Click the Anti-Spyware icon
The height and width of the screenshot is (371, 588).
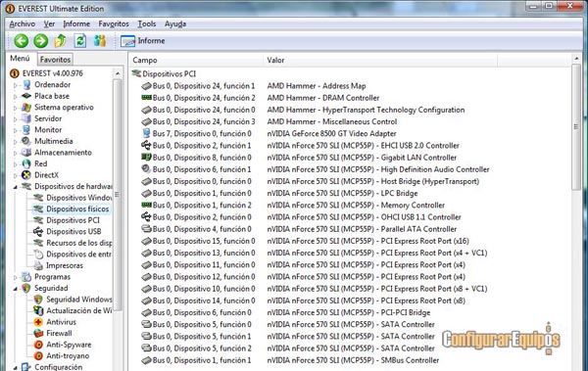38,345
